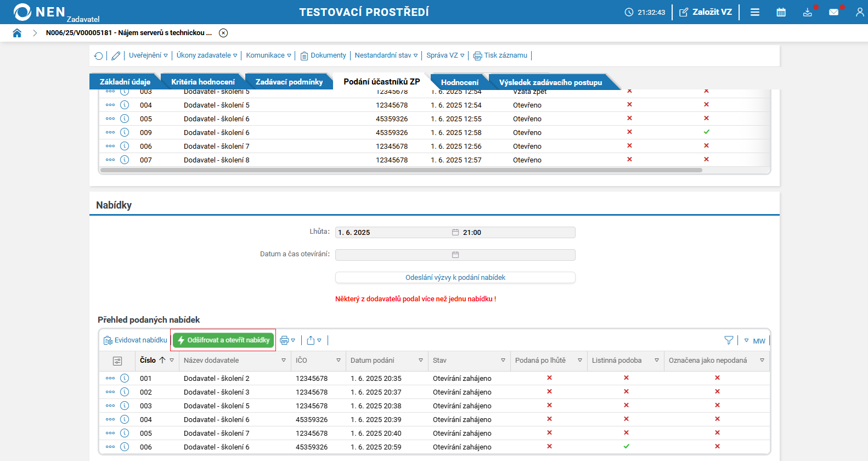Viewport: 868px width, 461px height.
Task: Open the envelope messages icon
Action: coord(833,12)
